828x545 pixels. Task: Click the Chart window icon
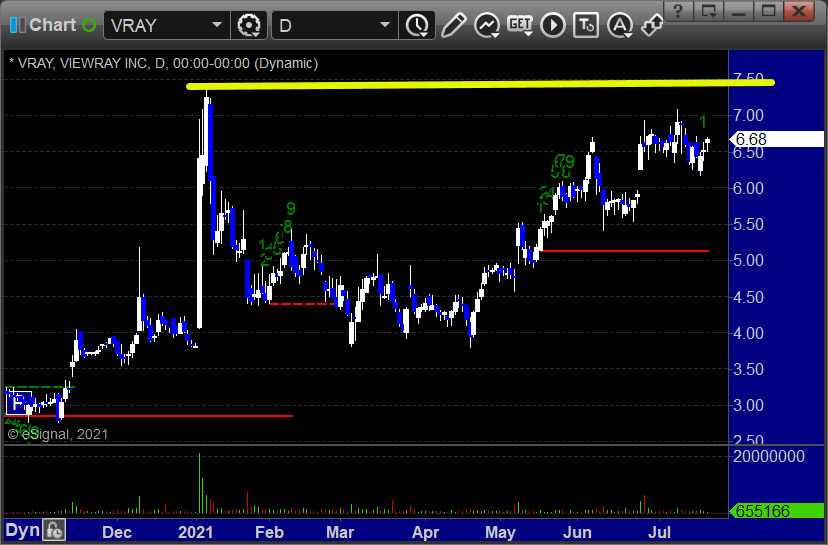17,25
